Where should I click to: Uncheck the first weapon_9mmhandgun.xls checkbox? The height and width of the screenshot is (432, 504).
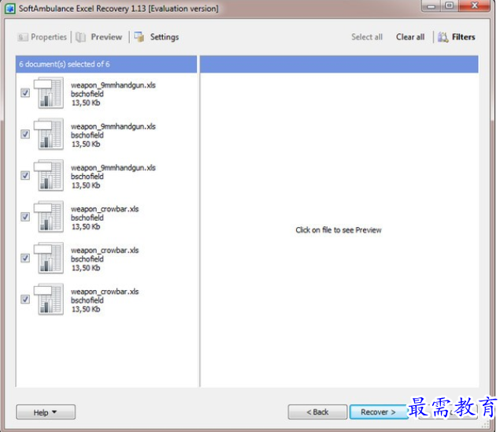point(25,93)
